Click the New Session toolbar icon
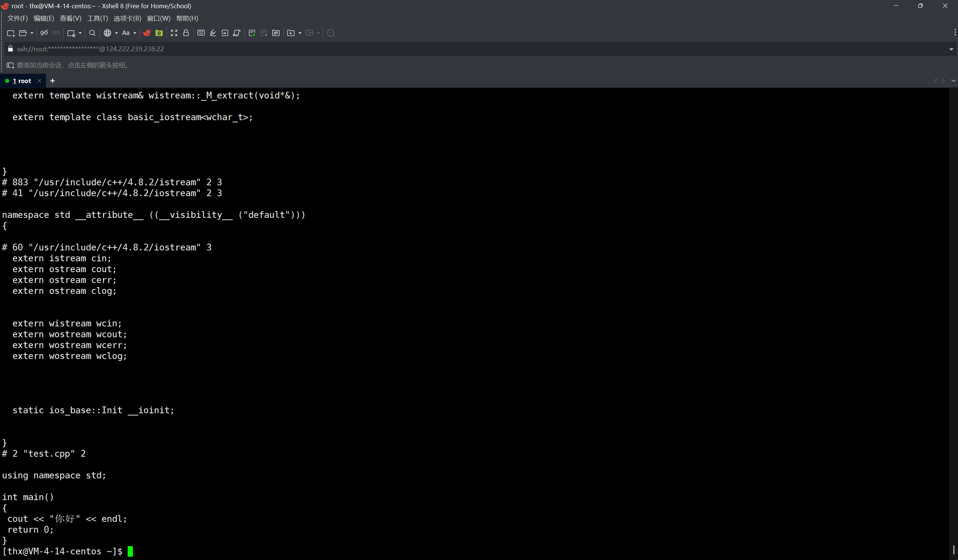 pyautogui.click(x=10, y=33)
